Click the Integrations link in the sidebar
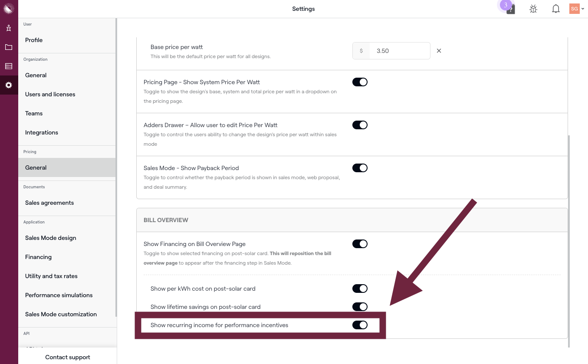This screenshot has height=364, width=588. (42, 132)
